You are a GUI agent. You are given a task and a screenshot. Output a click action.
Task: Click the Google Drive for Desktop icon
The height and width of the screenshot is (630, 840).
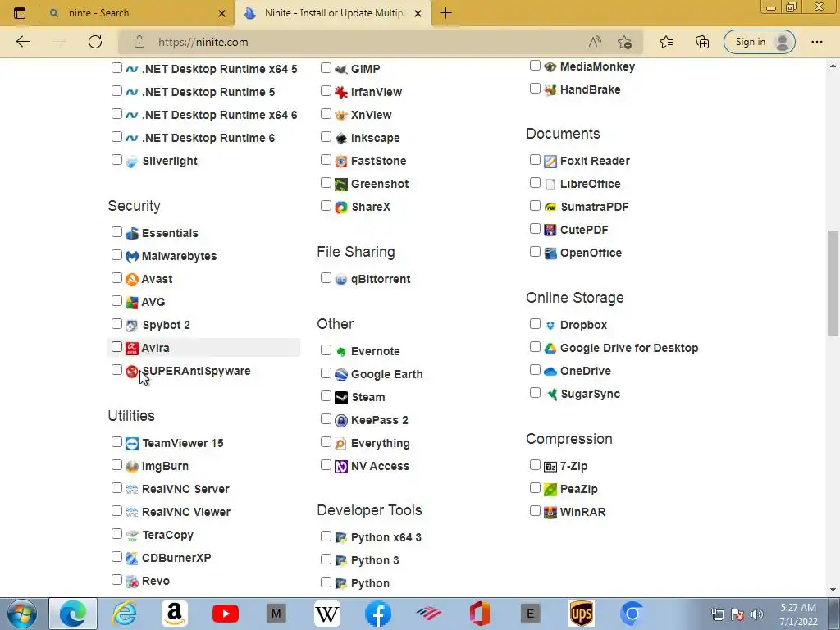pos(550,348)
